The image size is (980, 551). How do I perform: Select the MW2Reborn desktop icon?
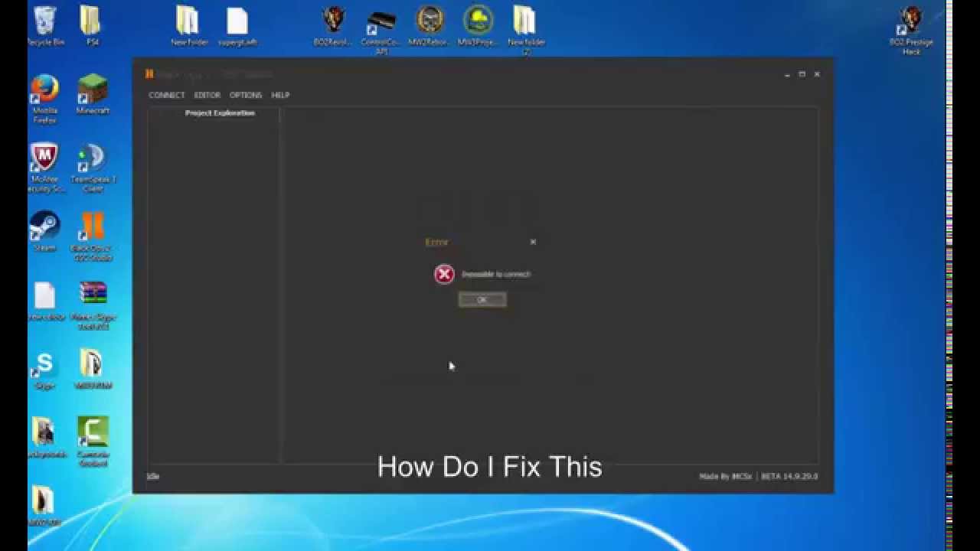coord(430,27)
